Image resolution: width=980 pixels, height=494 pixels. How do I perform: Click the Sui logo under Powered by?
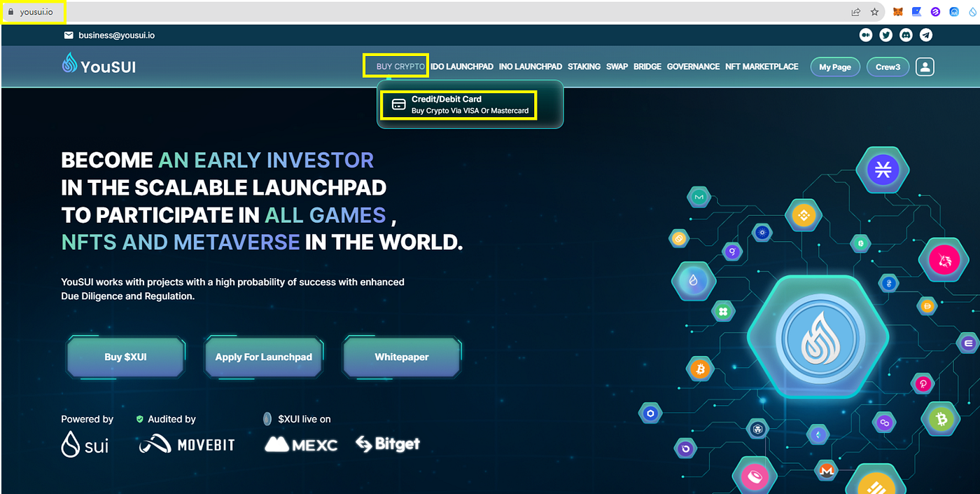click(85, 444)
